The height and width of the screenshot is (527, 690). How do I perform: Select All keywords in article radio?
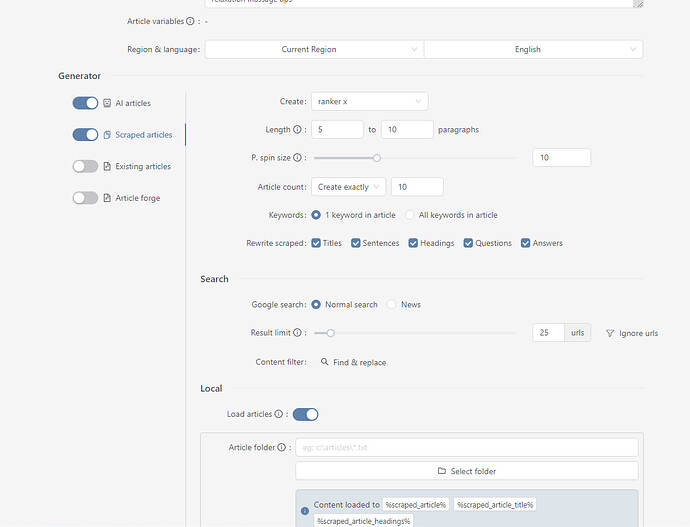410,215
